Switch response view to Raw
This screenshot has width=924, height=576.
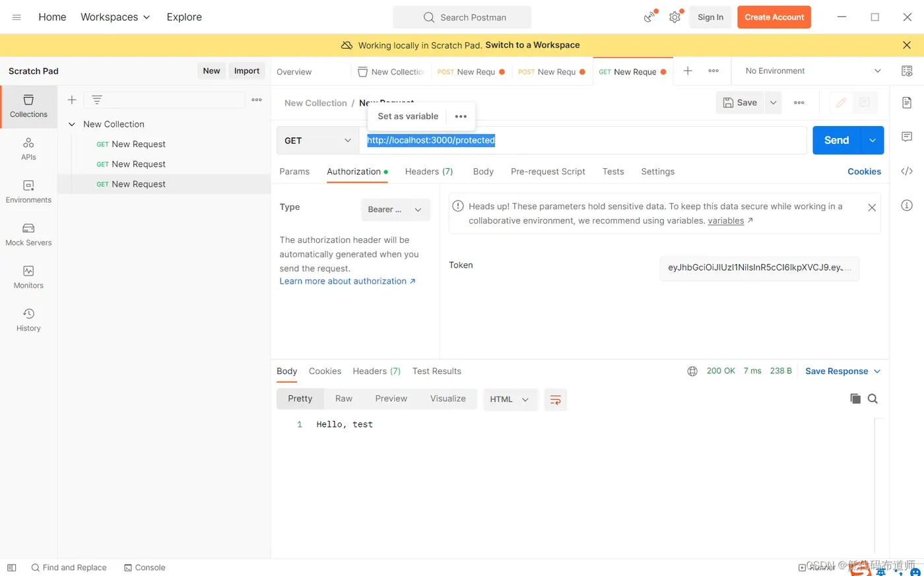(x=344, y=399)
